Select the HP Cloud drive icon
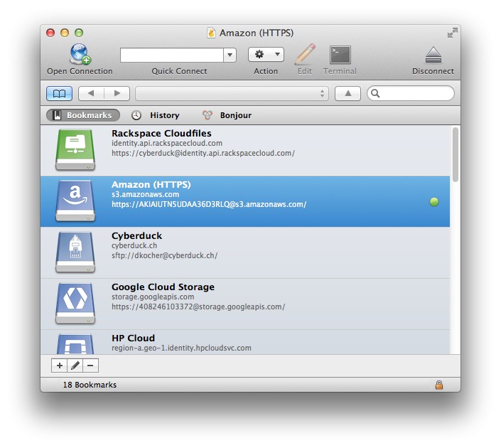Screen dimensions: 501x448 click(x=75, y=343)
